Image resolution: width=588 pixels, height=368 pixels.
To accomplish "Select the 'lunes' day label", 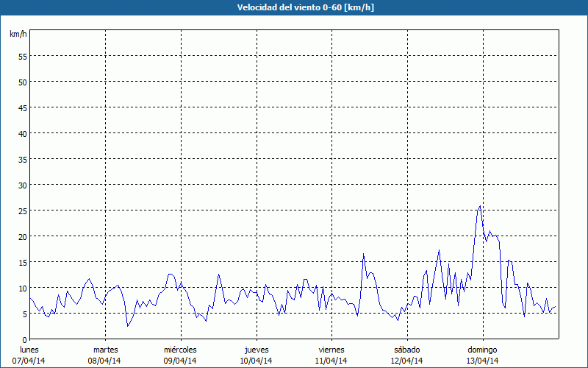I will tap(29, 349).
